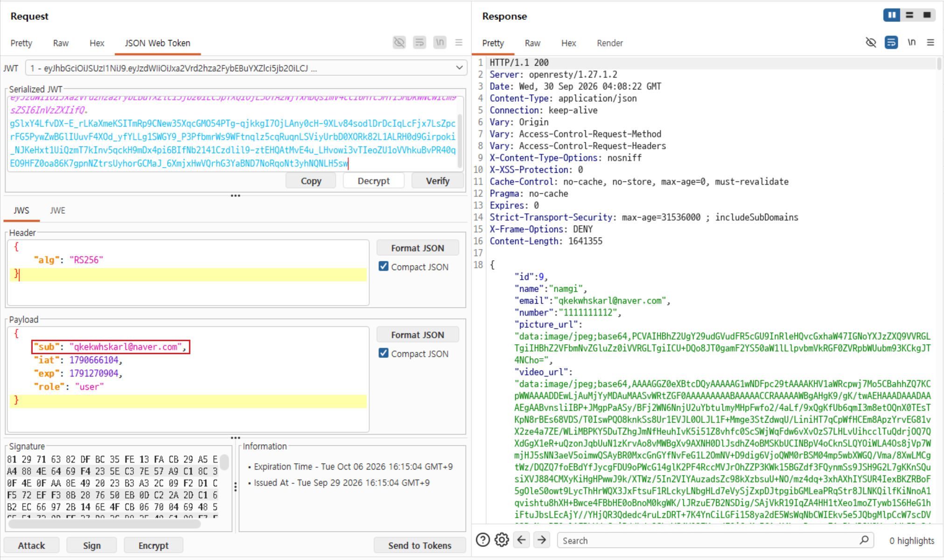Go to next search match arrow
The height and width of the screenshot is (560, 944).
click(542, 540)
